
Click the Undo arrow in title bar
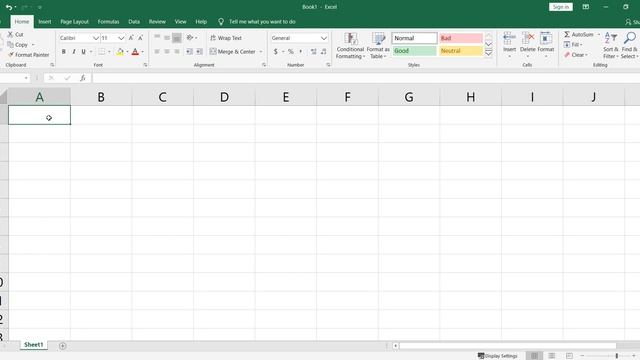coord(9,7)
